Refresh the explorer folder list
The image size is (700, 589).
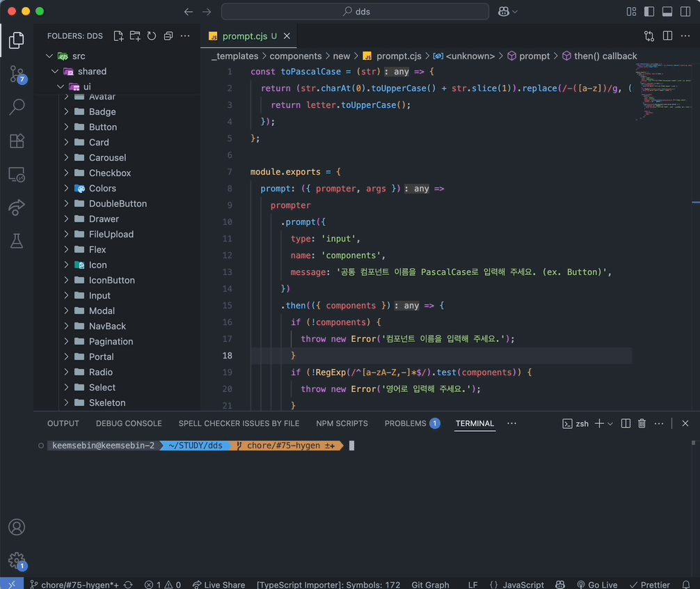click(x=152, y=36)
